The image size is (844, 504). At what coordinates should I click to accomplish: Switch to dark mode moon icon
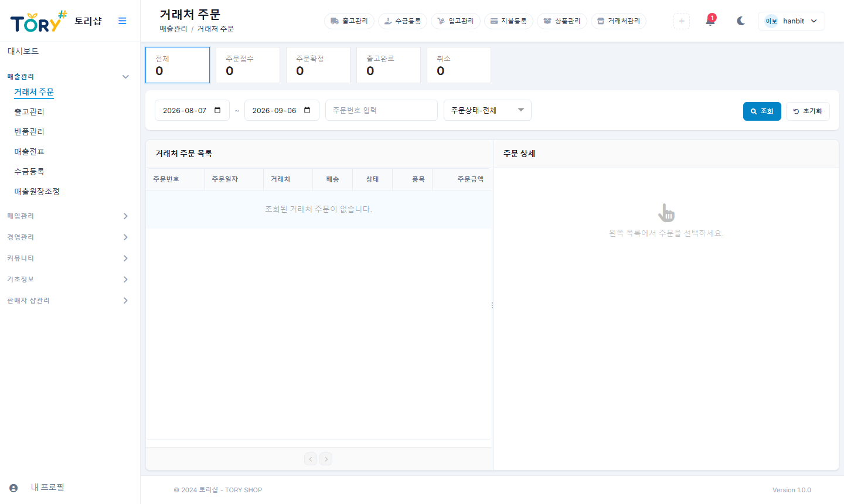pos(741,21)
